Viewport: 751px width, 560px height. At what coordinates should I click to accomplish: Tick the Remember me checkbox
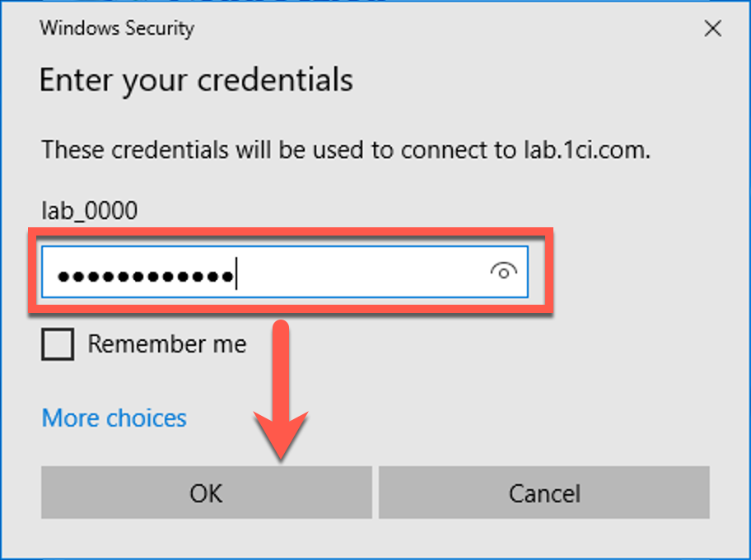coord(58,343)
